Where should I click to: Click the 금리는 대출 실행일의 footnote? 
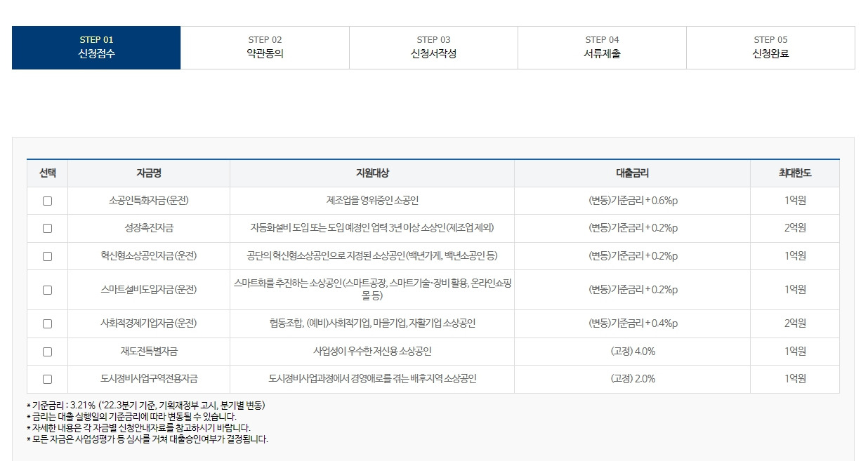tap(132, 417)
